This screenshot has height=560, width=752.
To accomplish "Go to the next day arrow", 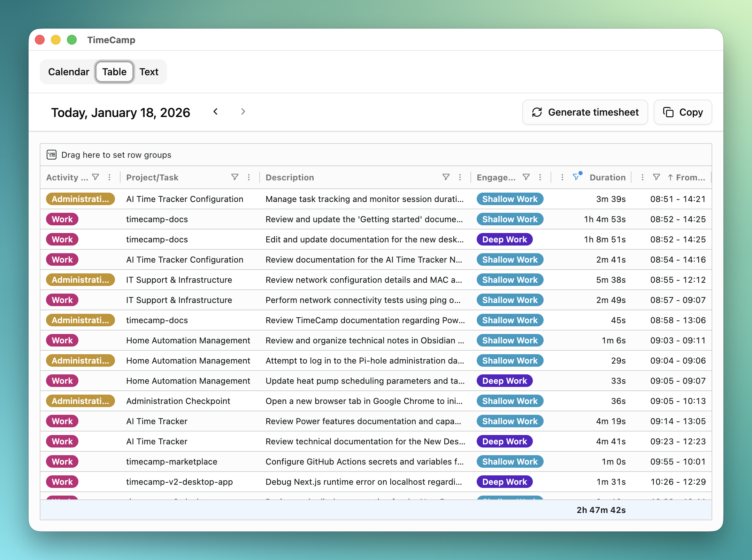I will point(243,112).
